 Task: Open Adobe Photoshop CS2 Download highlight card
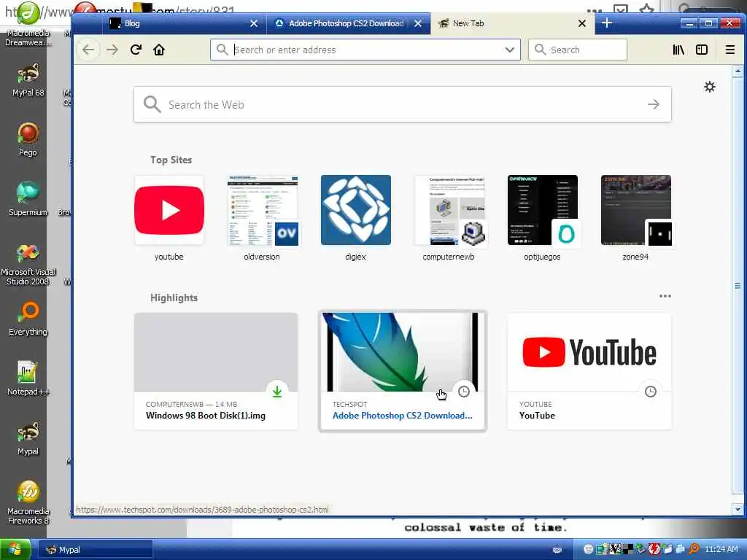[x=403, y=371]
